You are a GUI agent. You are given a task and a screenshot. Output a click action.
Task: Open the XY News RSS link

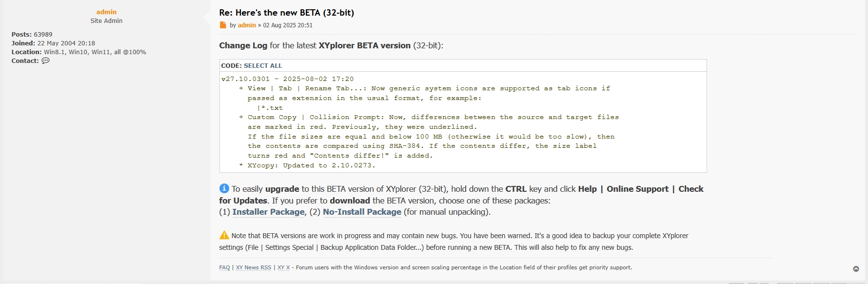(253, 267)
